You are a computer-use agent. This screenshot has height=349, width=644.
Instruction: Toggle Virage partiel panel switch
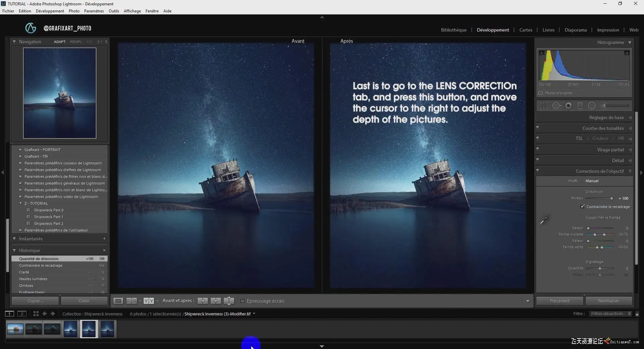pyautogui.click(x=538, y=149)
